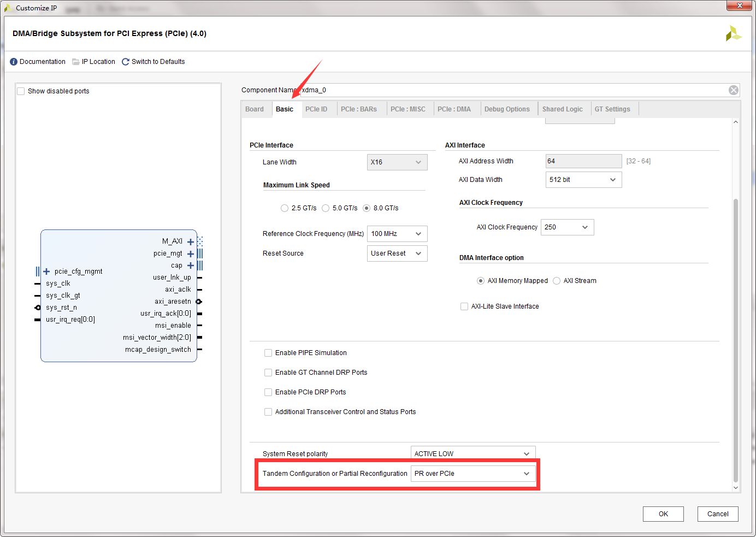The image size is (756, 537).
Task: Expand the pcie_cfg_mgmt port plus icon
Action: pyautogui.click(x=46, y=272)
